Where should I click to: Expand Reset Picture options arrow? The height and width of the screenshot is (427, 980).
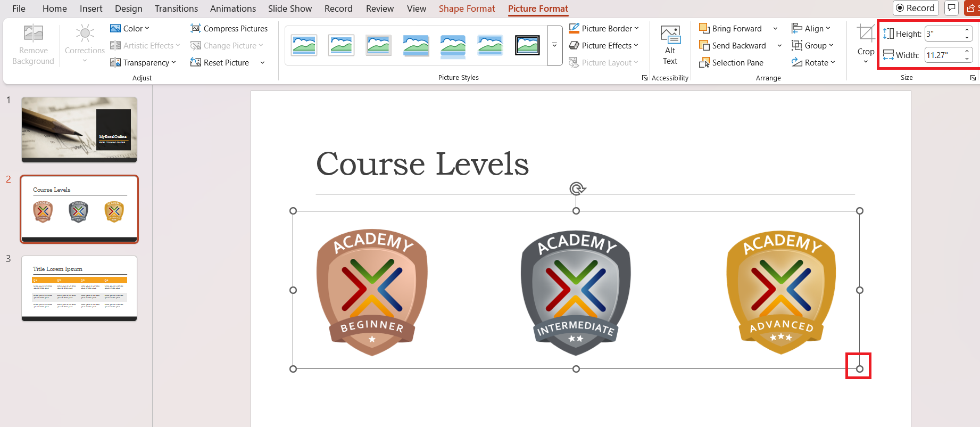(262, 62)
